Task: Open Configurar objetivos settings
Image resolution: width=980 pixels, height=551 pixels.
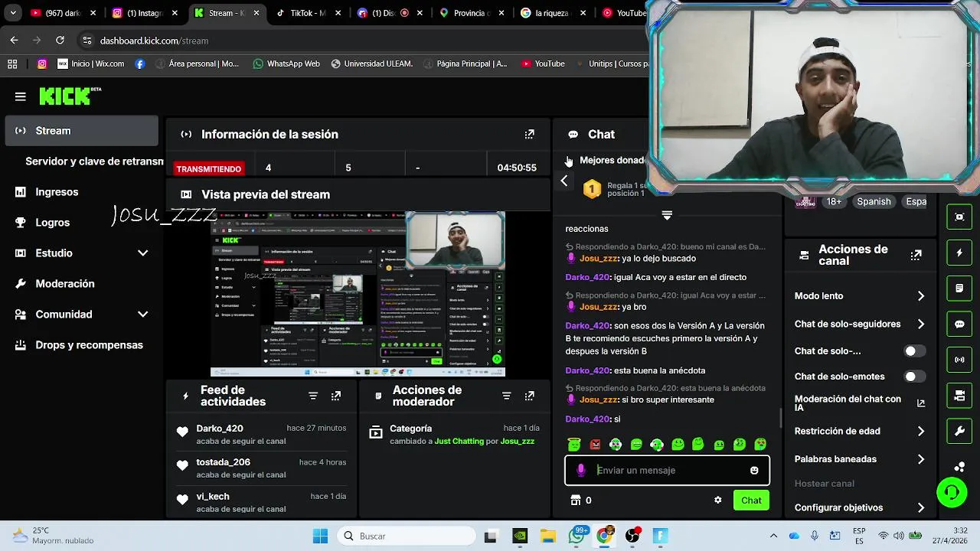Action: [859, 507]
